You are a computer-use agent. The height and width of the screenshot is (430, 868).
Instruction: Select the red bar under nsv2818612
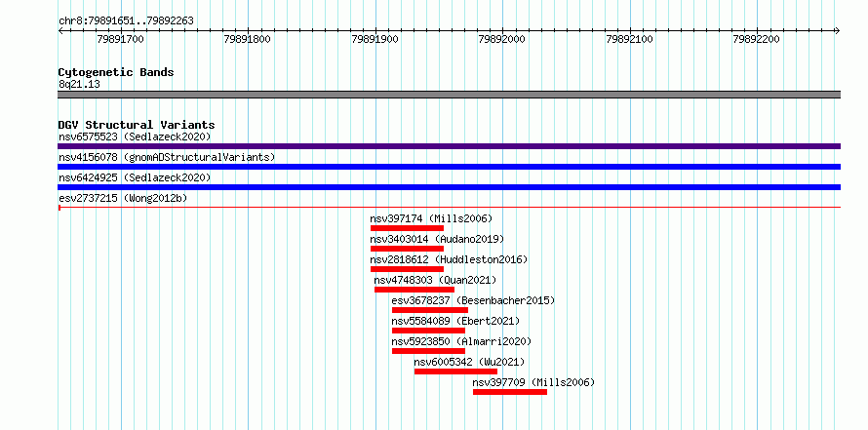click(x=407, y=269)
